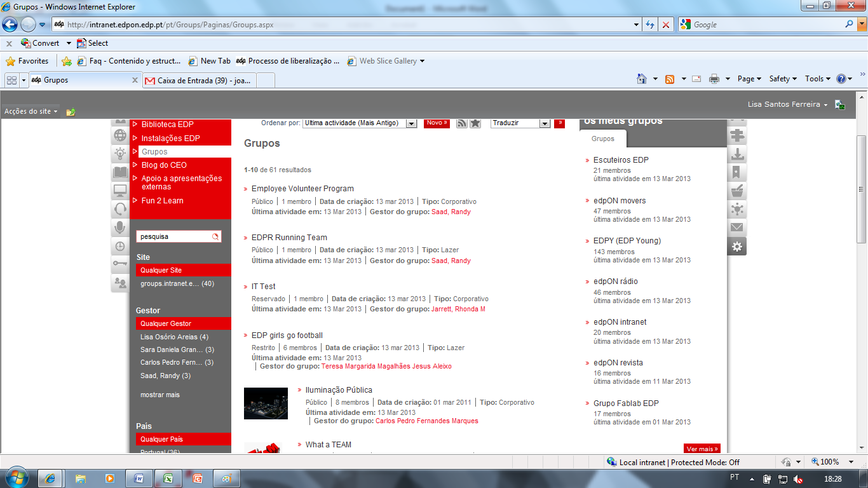The width and height of the screenshot is (868, 488).
Task: Click the download icon in right sidebar
Action: point(737,154)
